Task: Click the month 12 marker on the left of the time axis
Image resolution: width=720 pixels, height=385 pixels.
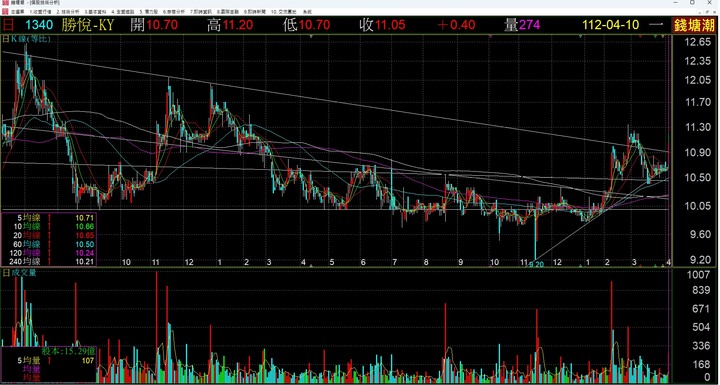Action: [189, 262]
